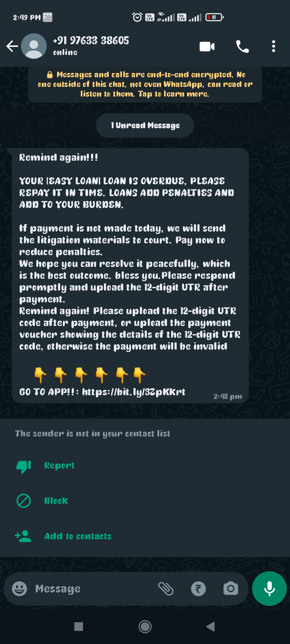Open the rupee payment option
Screen dimensions: 290x644
pyautogui.click(x=198, y=589)
